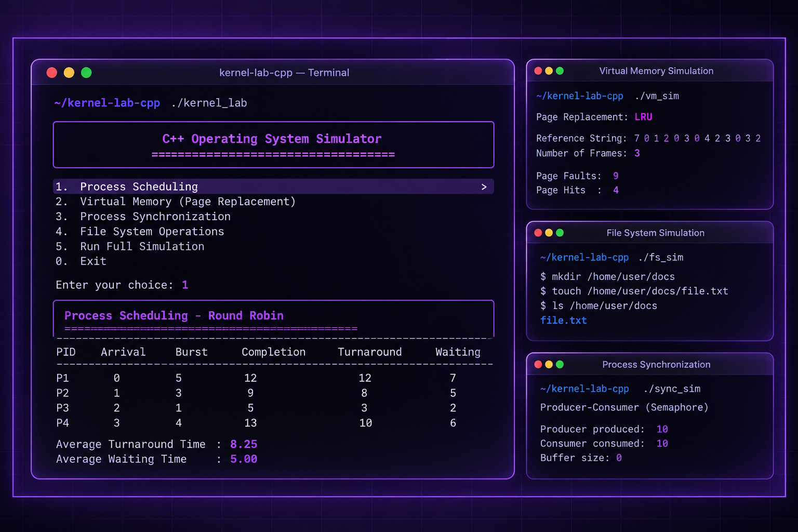Close the kernel-lab-cpp Terminal window (red dot)
798x532 pixels.
tap(52, 73)
